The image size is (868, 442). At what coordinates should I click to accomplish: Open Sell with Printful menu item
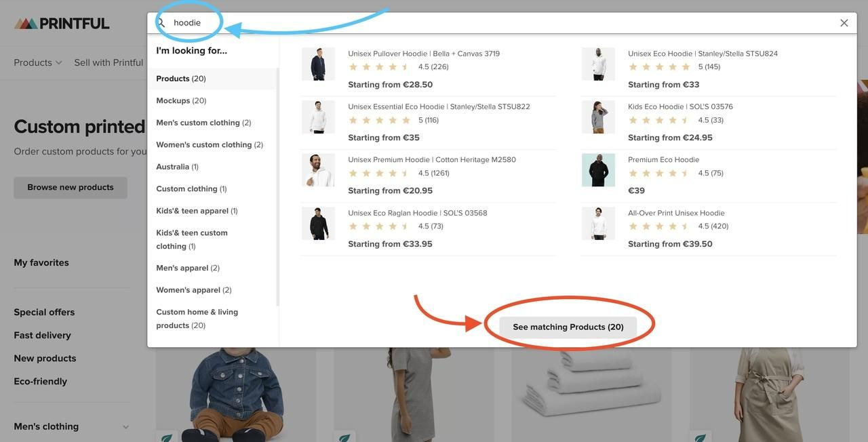tap(108, 62)
